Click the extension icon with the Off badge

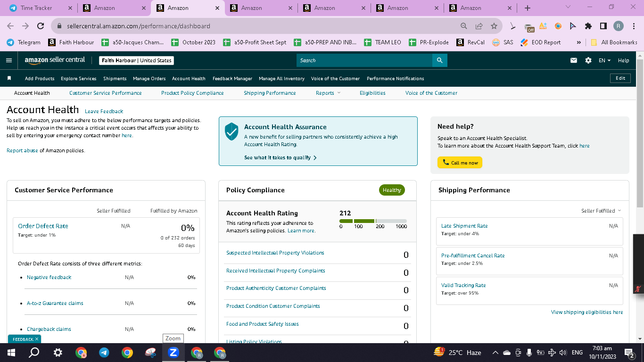(529, 27)
